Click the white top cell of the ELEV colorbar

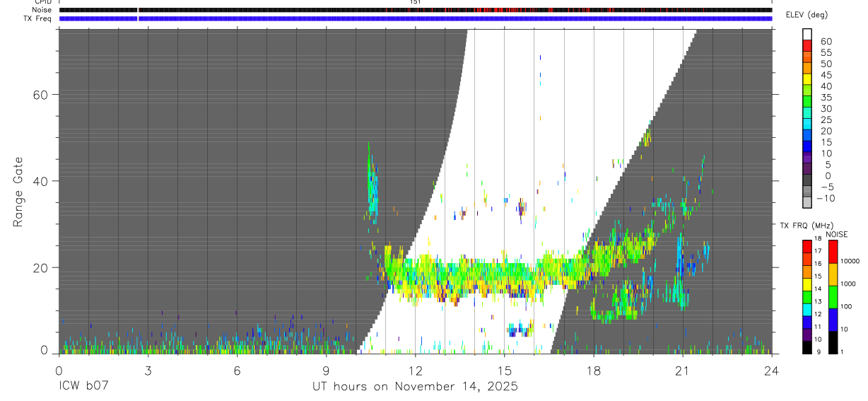(807, 34)
